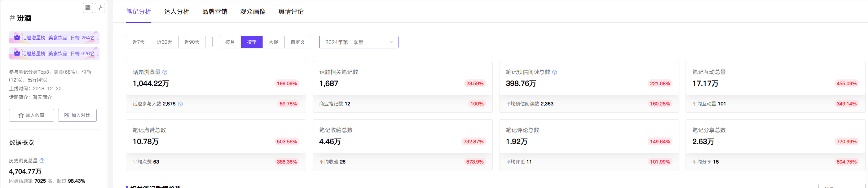Screen dimensions: 868x188
Task: Click 平均预估阅读数 2,363 row
Action: (589, 104)
